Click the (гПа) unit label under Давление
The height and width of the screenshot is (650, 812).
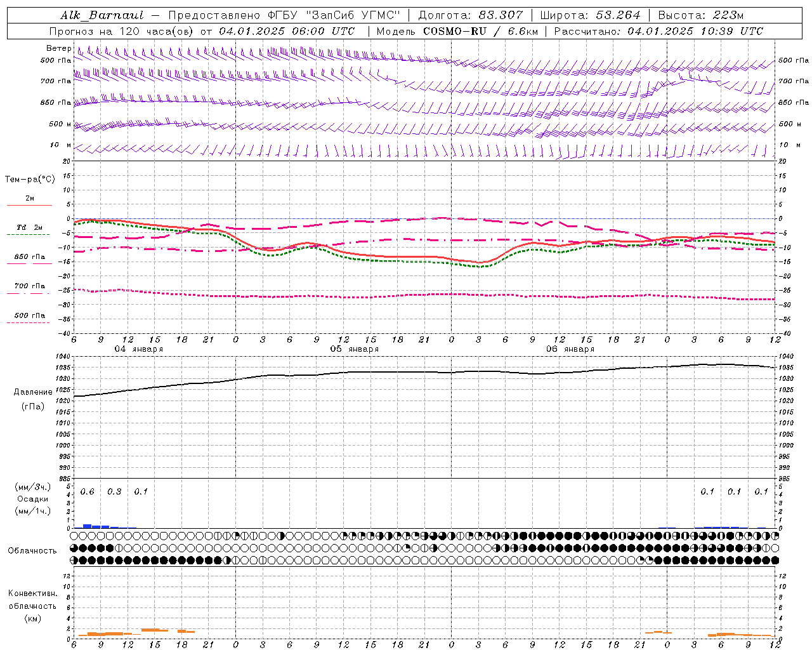click(x=33, y=407)
